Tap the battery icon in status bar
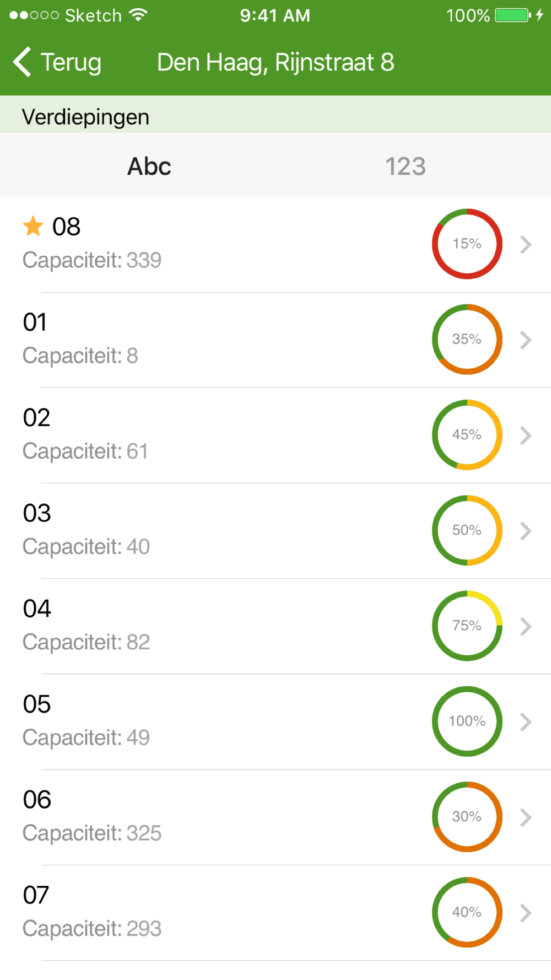The width and height of the screenshot is (551, 980). pos(513,15)
